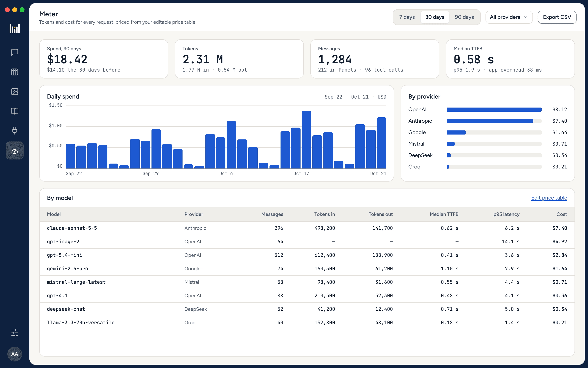Click the Export CSV button
The height and width of the screenshot is (368, 588).
[x=557, y=17]
